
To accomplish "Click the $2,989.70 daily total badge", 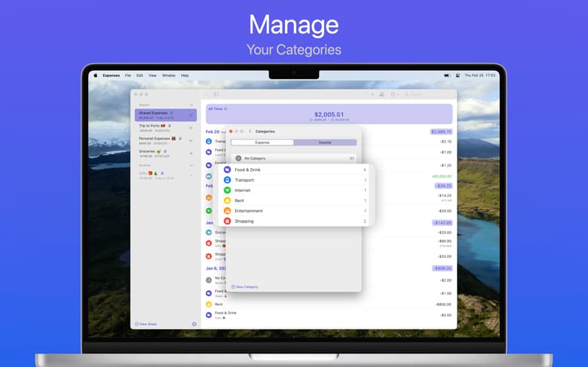I will pos(441,132).
